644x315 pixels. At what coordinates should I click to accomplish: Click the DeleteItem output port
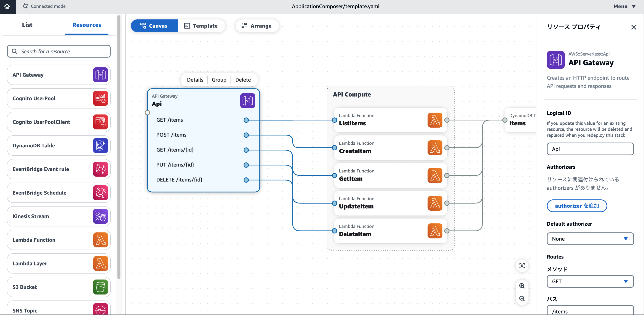[447, 231]
